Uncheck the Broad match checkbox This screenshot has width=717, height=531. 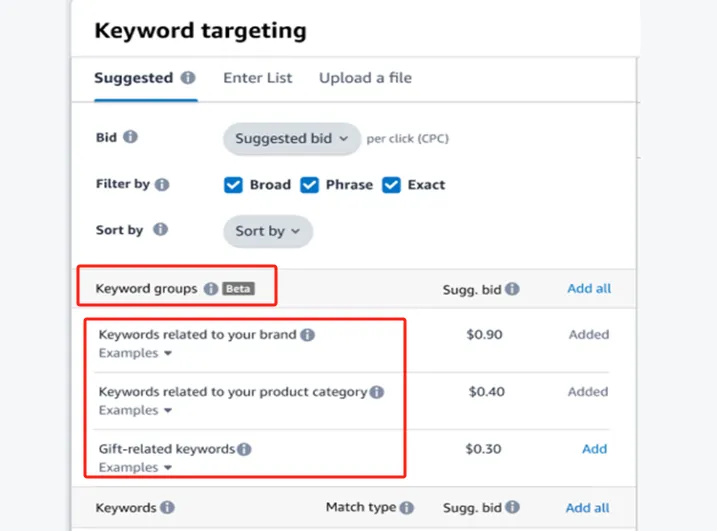[x=233, y=185]
